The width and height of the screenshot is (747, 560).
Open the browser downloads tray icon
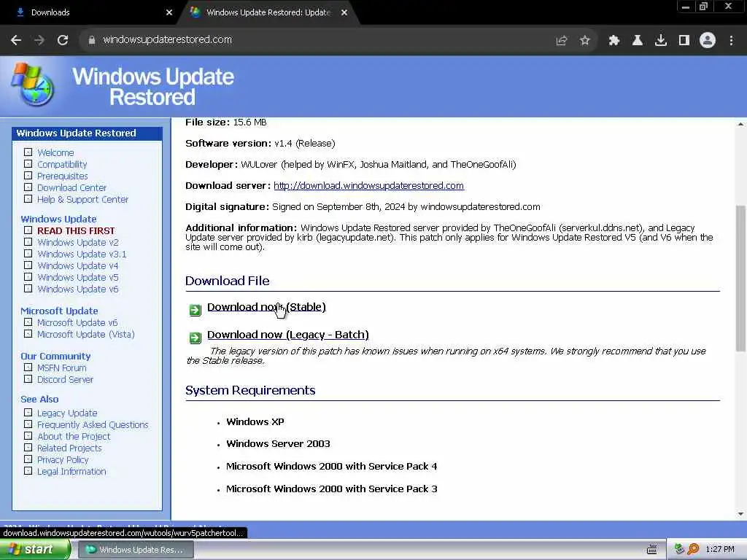click(x=661, y=41)
